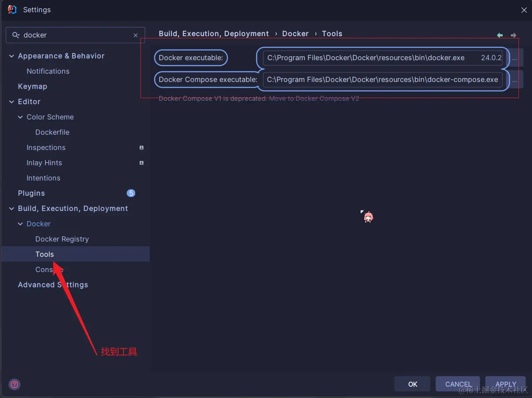Click the Docker executable path field
532x398 pixels.
(382, 58)
